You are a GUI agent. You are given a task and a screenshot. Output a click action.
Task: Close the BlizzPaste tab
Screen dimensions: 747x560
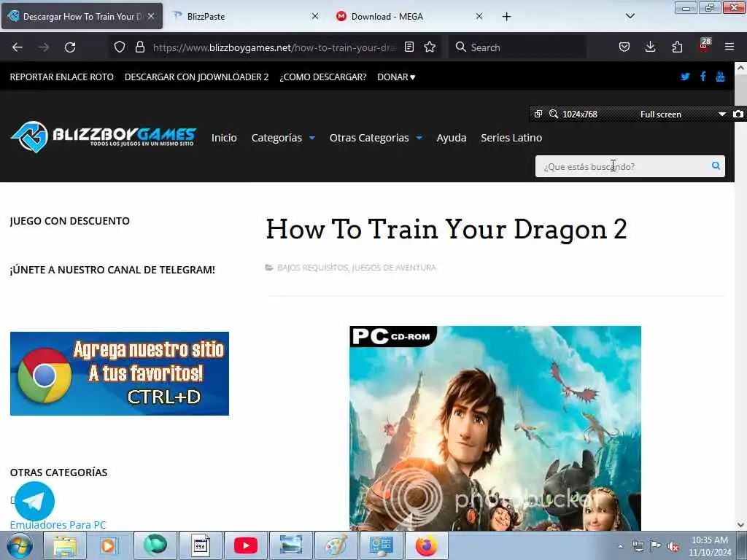[315, 16]
